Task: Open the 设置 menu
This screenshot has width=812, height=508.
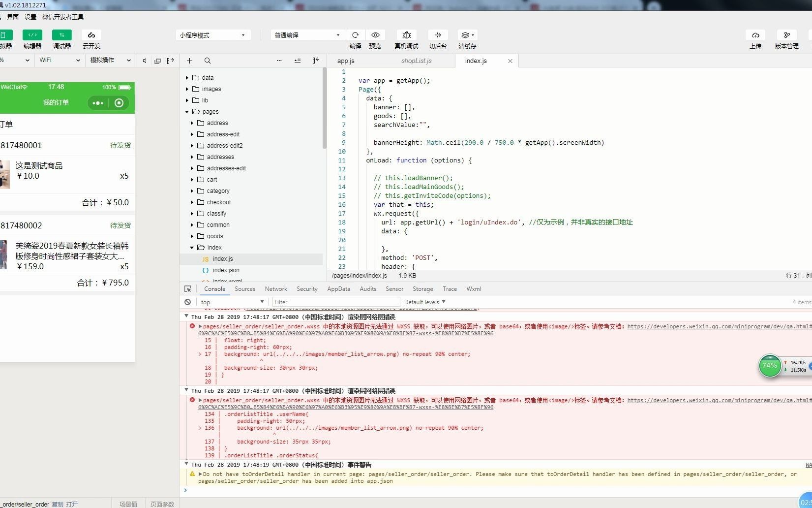Action: 30,17
